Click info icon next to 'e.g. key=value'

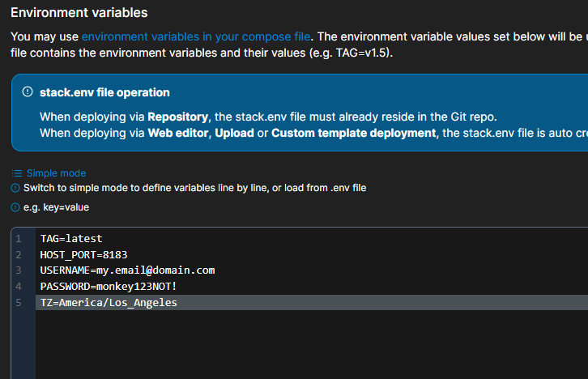click(x=15, y=207)
